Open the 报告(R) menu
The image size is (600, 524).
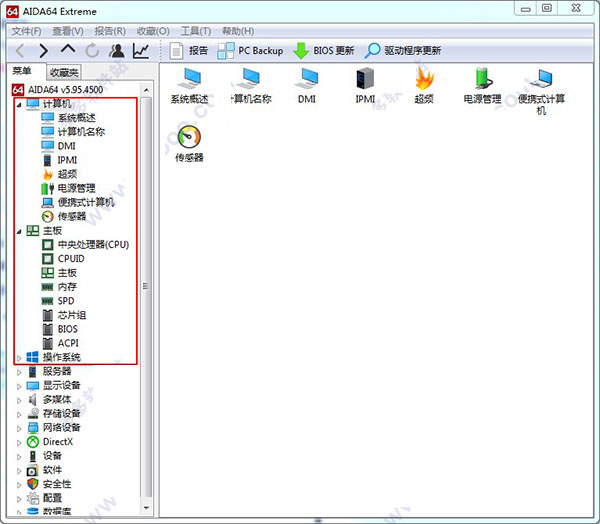pos(110,31)
